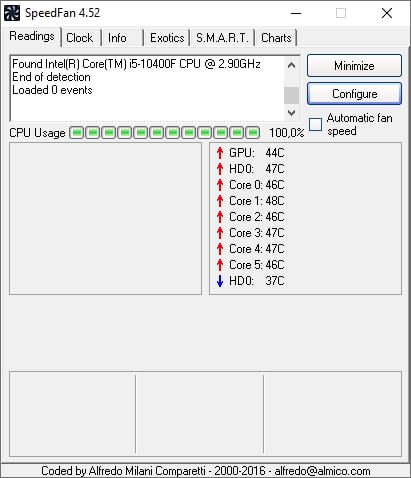Click the 'Core 1: 48C' reading
The height and width of the screenshot is (478, 411).
[257, 201]
